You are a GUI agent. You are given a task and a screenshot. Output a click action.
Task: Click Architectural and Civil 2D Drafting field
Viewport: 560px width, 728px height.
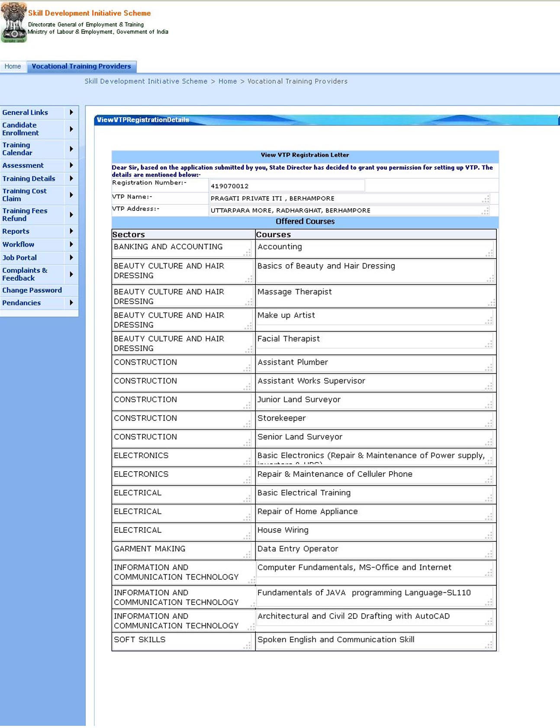(x=375, y=618)
